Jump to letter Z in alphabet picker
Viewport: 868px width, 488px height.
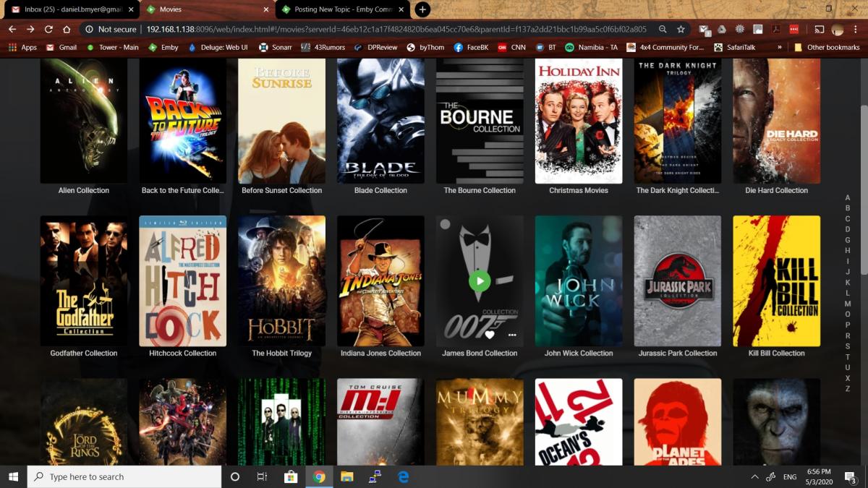point(848,389)
